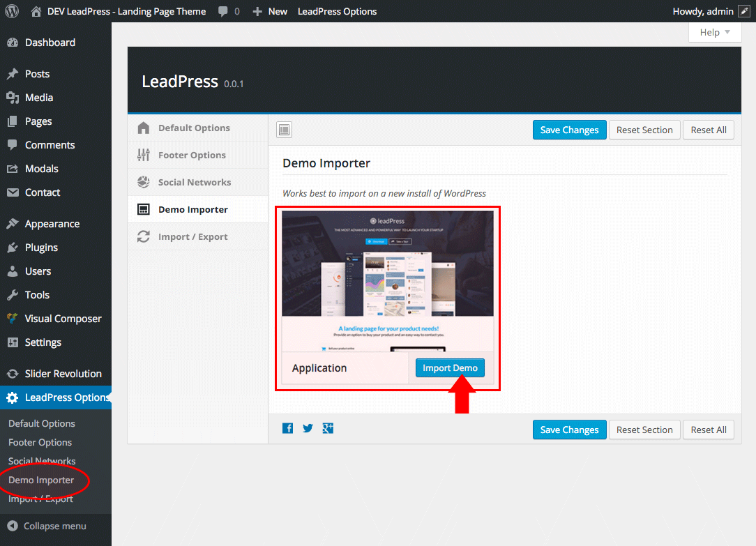
Task: Select the Demo Importer tab
Action: 197,210
